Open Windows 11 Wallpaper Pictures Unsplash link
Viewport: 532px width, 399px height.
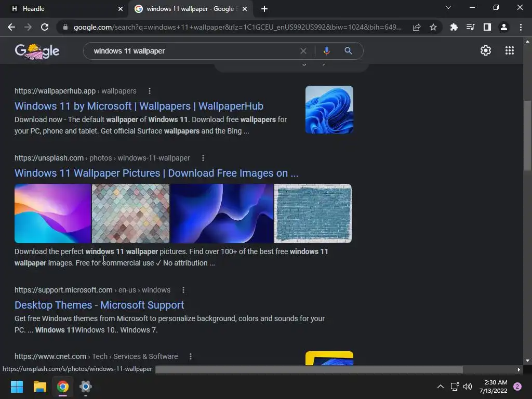(x=156, y=174)
